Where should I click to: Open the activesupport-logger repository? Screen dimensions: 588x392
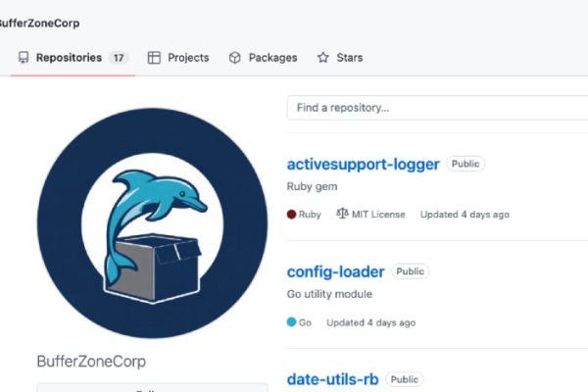pyautogui.click(x=363, y=165)
